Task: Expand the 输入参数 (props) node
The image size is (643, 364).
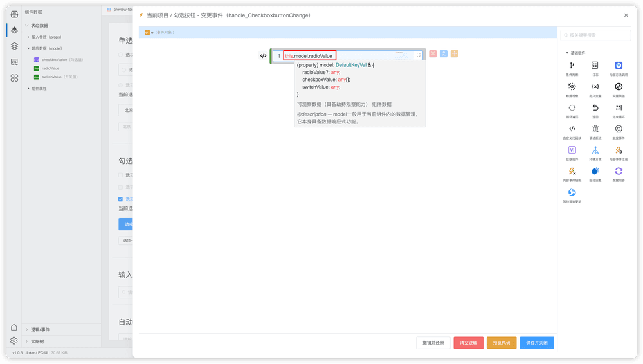Action: pyautogui.click(x=28, y=37)
